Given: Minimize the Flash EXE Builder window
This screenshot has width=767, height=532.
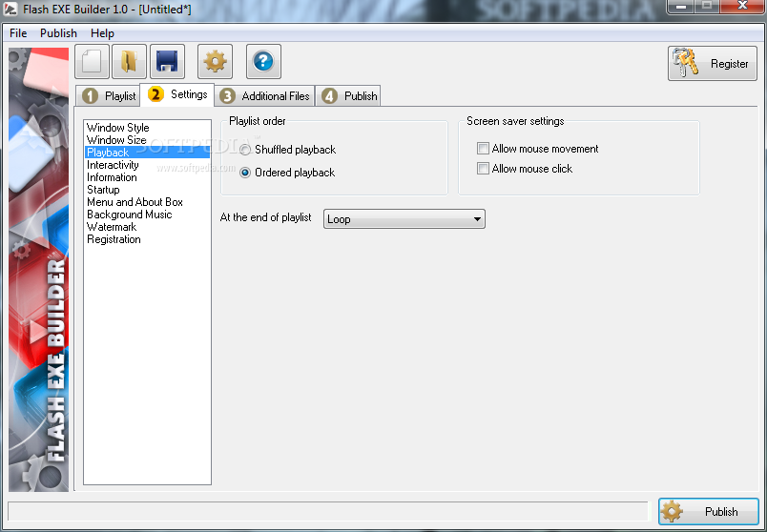Looking at the screenshot, I should tap(682, 7).
